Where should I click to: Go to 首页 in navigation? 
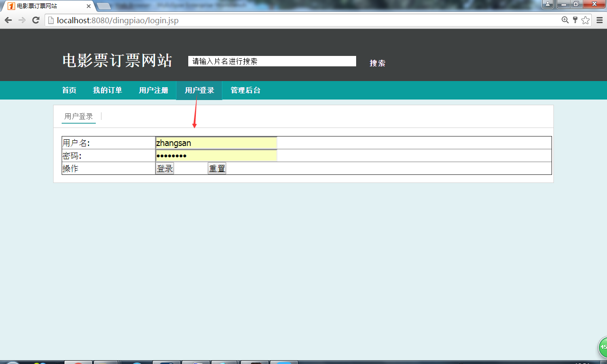coord(69,91)
